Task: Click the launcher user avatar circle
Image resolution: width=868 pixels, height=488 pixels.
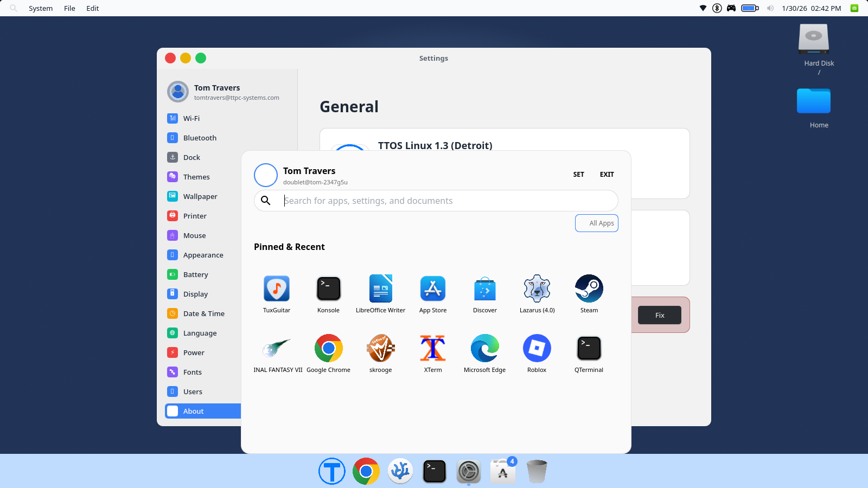Action: (266, 175)
